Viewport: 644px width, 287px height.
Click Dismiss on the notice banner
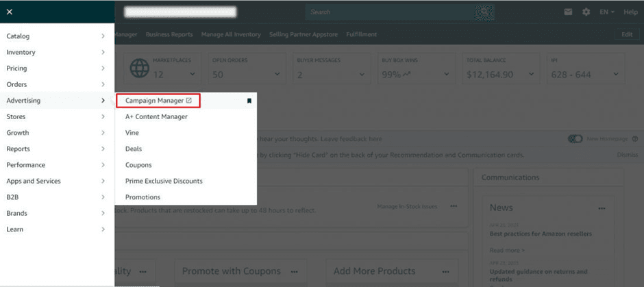tap(628, 155)
